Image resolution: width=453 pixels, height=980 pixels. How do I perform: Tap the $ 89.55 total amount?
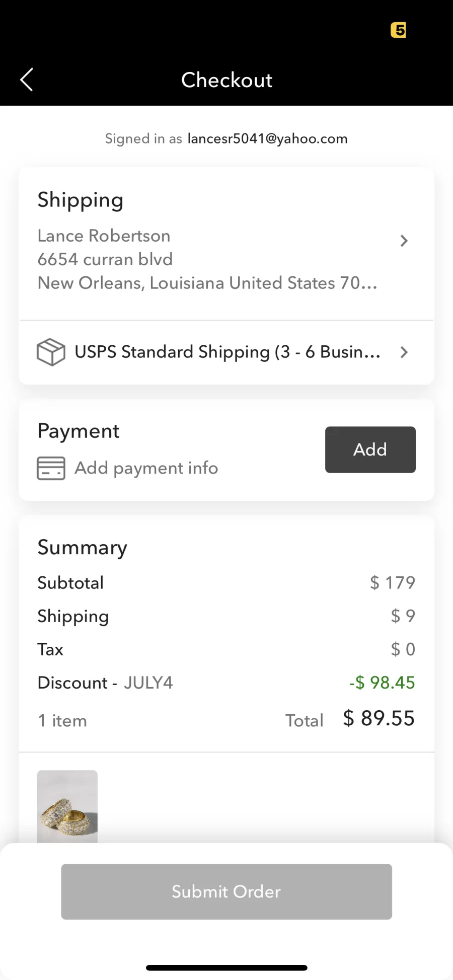pos(379,719)
